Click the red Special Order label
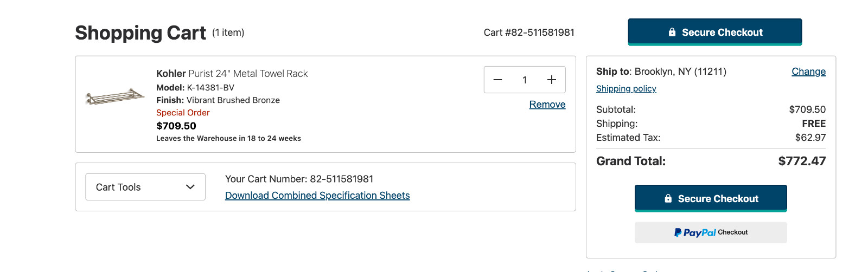868x272 pixels. point(183,113)
